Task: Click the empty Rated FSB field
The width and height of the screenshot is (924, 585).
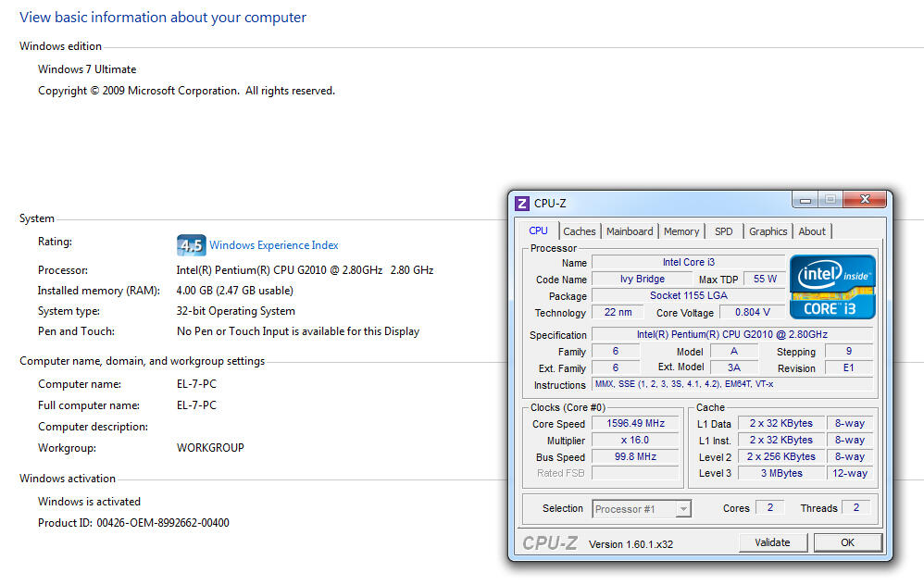Action: point(635,472)
